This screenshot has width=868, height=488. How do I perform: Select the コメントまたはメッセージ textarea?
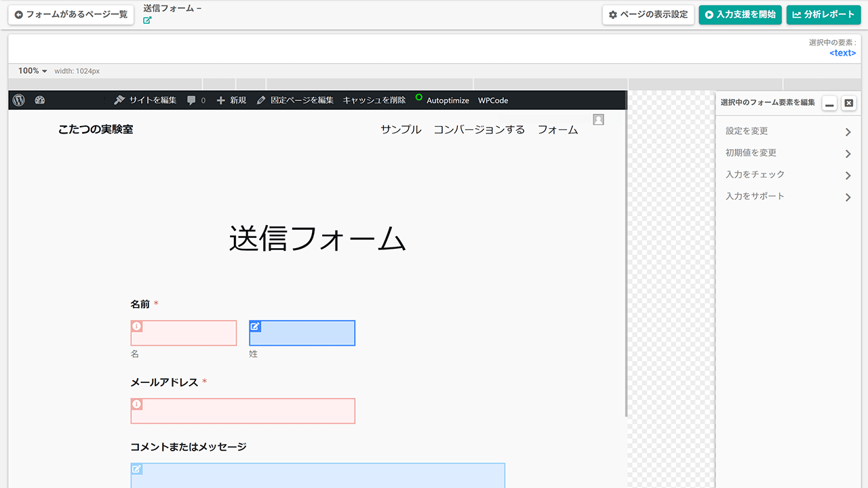point(318,475)
